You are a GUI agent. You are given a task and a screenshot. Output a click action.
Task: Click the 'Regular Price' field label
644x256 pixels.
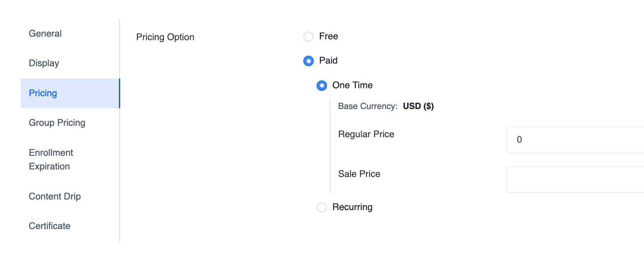(366, 134)
